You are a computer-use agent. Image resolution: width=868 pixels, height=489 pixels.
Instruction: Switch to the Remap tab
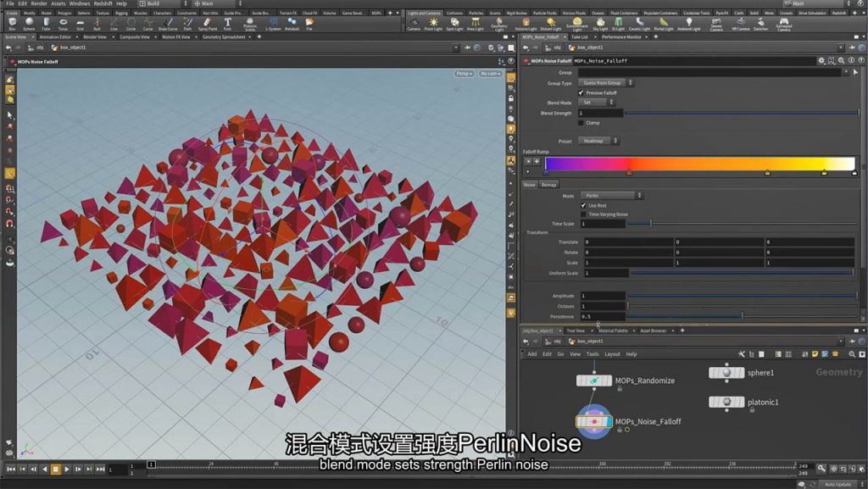[x=548, y=185]
